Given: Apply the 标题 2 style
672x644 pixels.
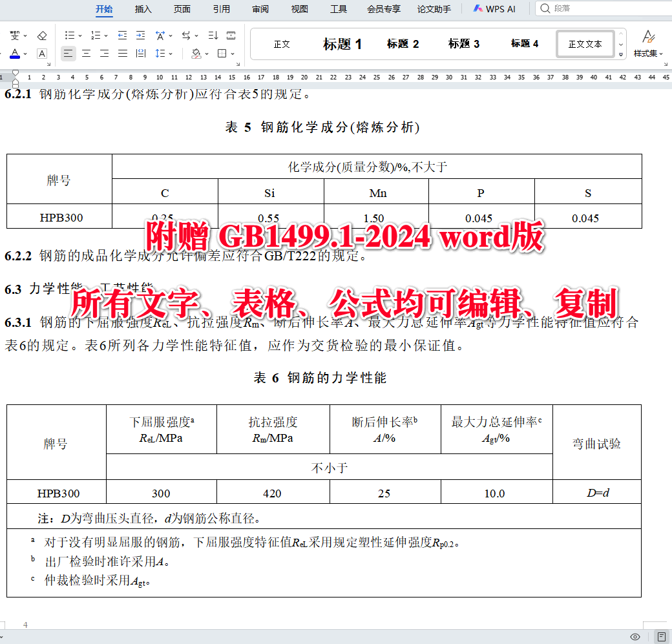Looking at the screenshot, I should [x=403, y=44].
